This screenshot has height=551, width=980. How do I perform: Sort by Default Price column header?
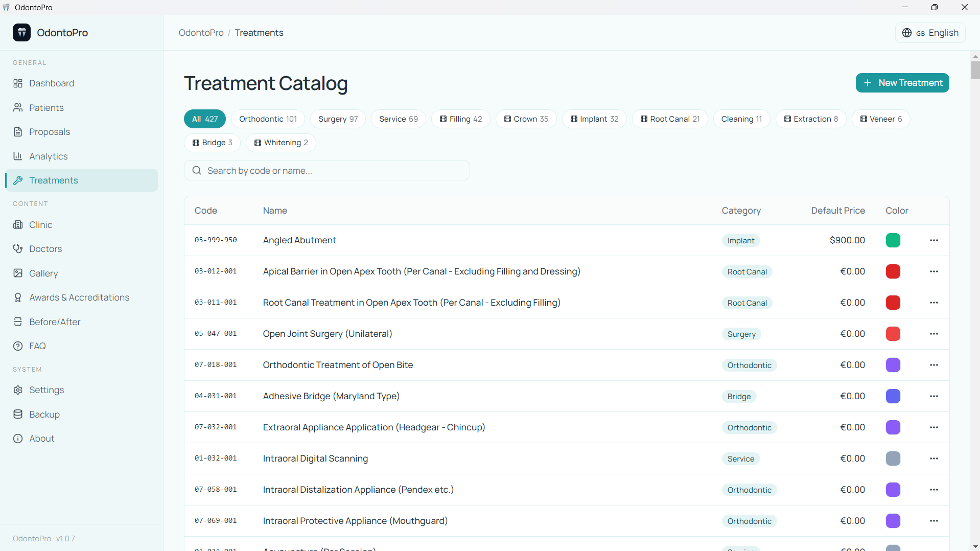[838, 211]
